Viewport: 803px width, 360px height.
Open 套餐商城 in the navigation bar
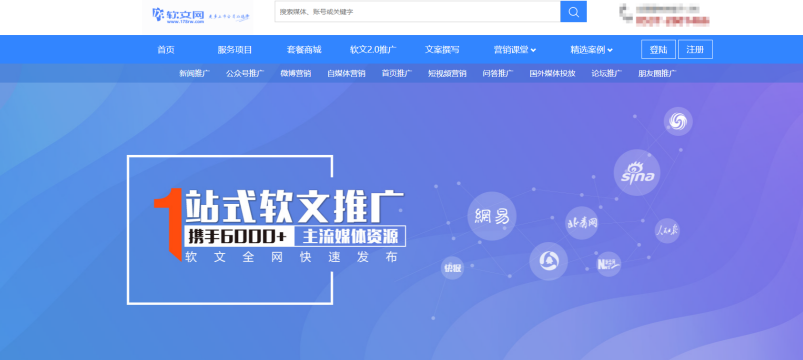(304, 50)
